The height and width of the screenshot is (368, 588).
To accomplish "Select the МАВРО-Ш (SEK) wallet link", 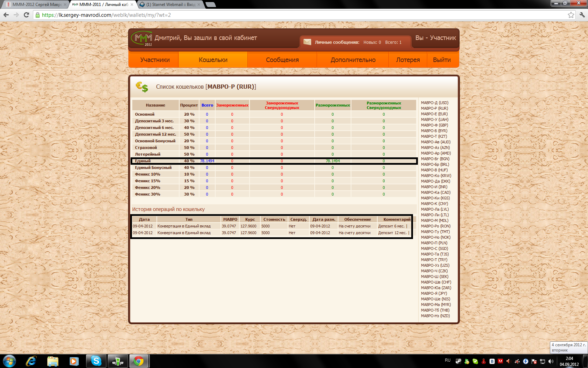I will coord(434,277).
